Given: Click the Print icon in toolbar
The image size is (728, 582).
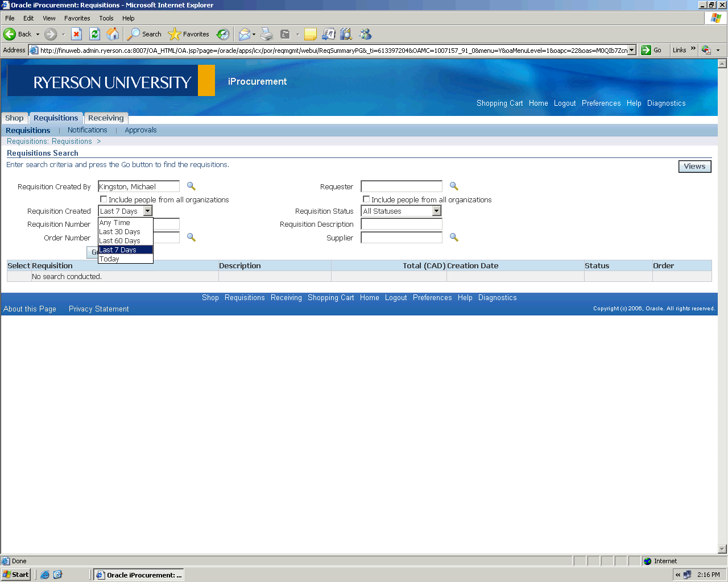Looking at the screenshot, I should pyautogui.click(x=267, y=34).
